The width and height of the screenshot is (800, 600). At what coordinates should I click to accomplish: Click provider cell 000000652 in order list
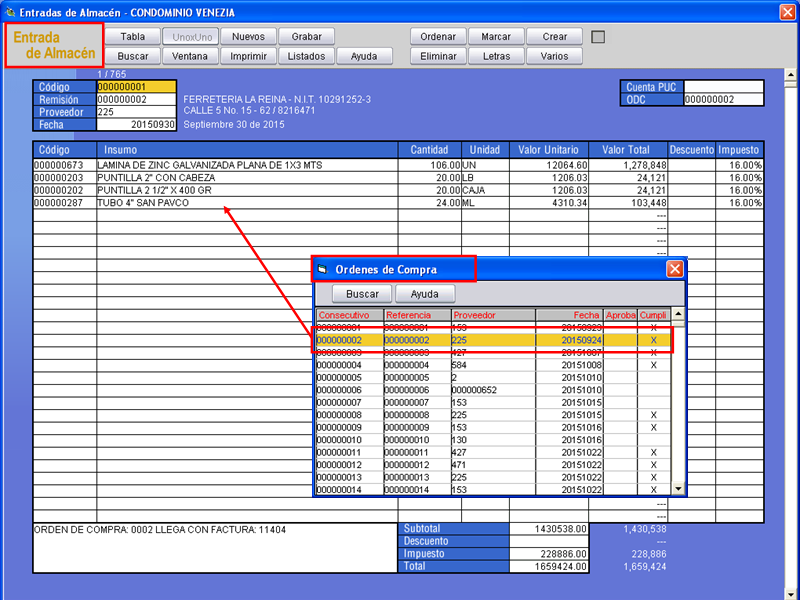493,390
